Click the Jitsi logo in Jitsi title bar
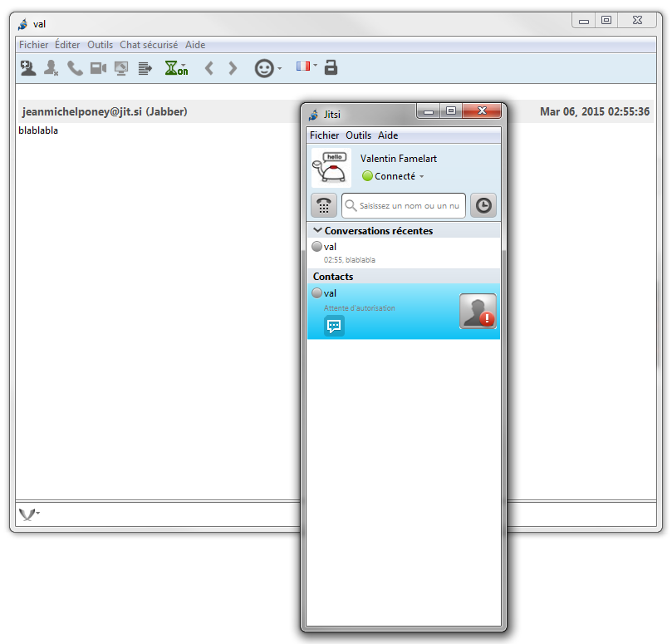 click(x=314, y=115)
